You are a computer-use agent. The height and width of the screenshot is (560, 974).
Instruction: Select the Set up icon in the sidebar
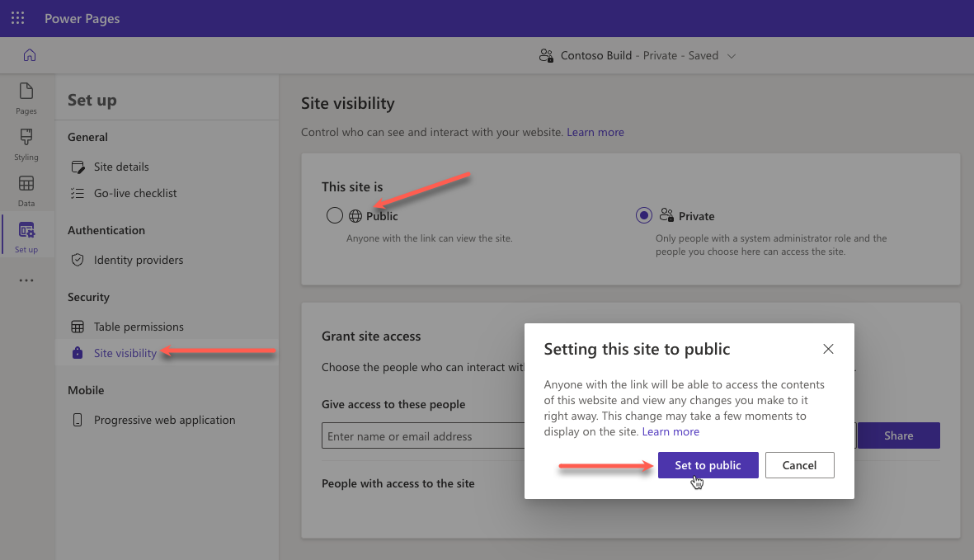(x=26, y=234)
